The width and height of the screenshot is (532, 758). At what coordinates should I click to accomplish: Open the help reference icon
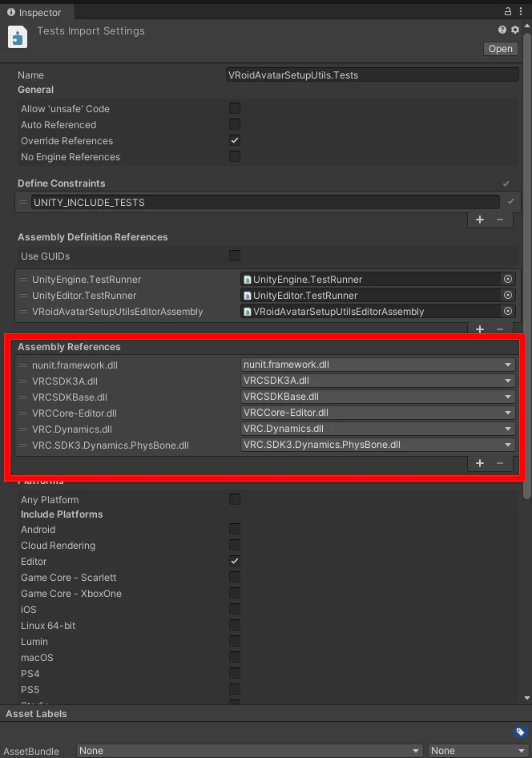coord(502,30)
